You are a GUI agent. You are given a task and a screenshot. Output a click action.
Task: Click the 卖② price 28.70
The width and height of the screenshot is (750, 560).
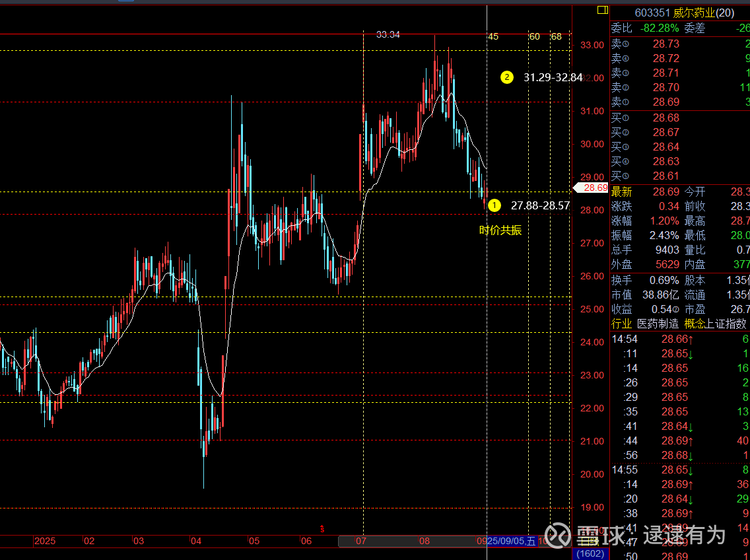click(x=665, y=88)
